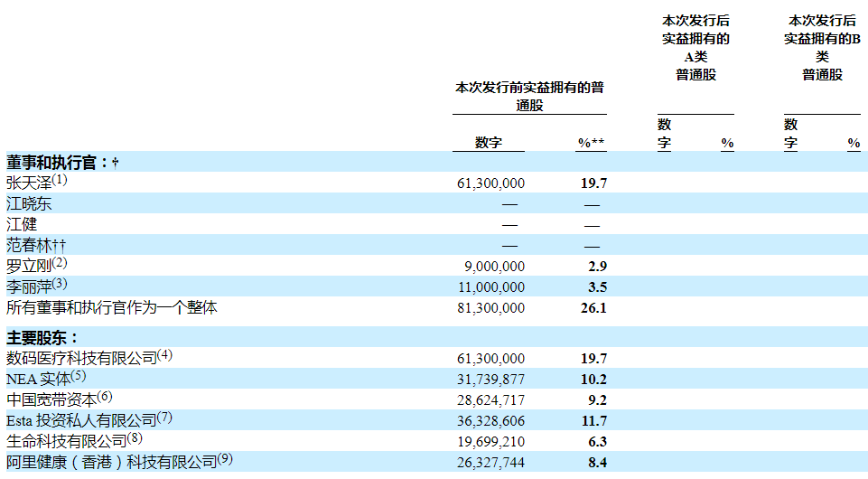Screen dimensions: 868x479
Task: Open footnote (8) beside 生命科技有限公司
Action: 135,438
